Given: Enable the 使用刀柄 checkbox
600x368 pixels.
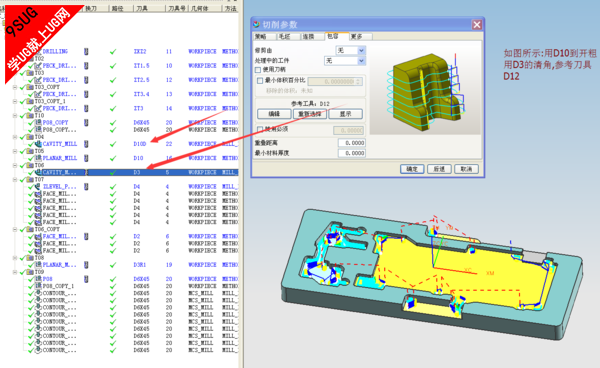Looking at the screenshot, I should tap(258, 70).
